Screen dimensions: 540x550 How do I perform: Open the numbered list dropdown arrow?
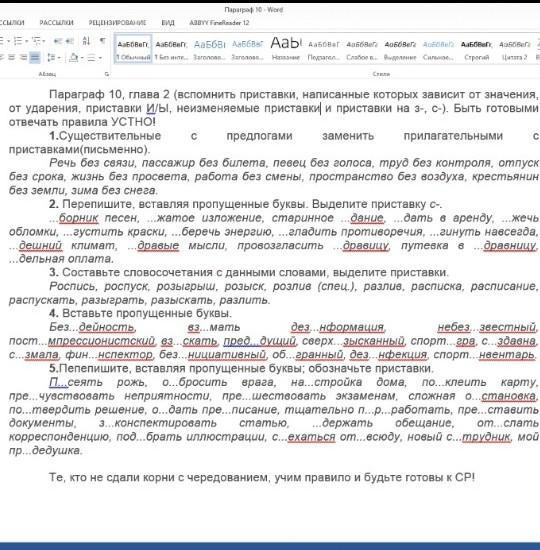(x=26, y=41)
